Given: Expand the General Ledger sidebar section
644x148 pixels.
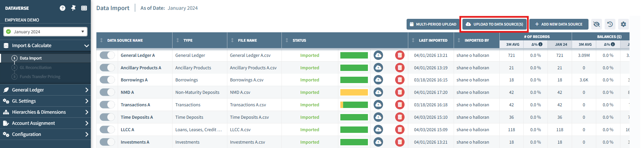Looking at the screenshot, I should coord(45,90).
